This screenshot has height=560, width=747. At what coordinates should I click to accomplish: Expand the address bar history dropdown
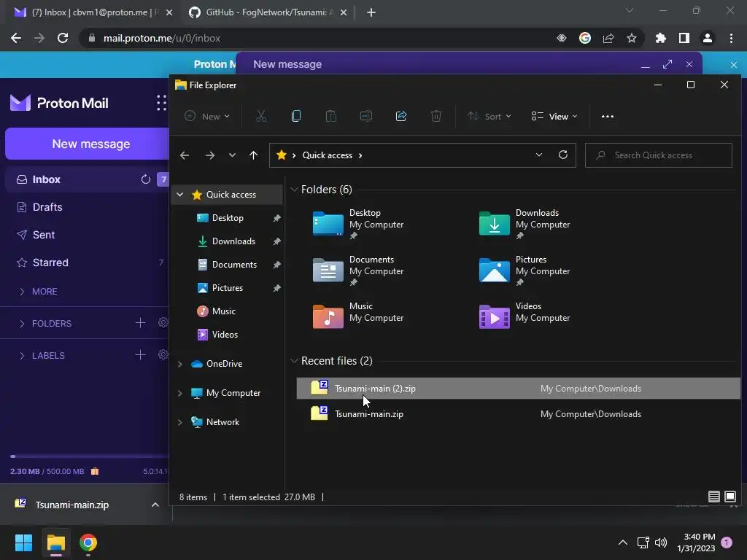click(x=539, y=155)
